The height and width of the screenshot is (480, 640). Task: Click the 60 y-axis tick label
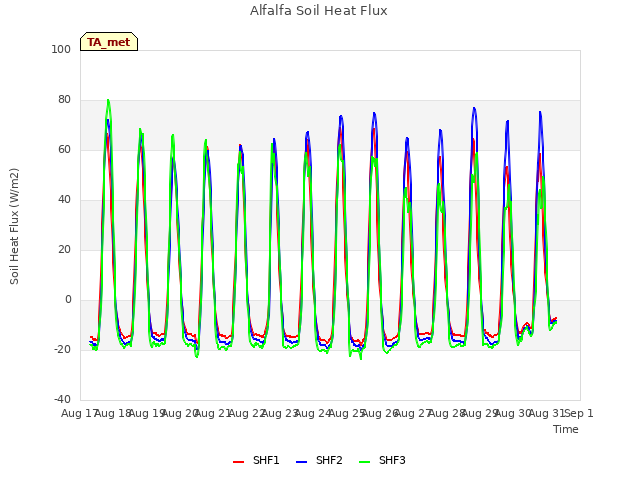[x=64, y=150]
